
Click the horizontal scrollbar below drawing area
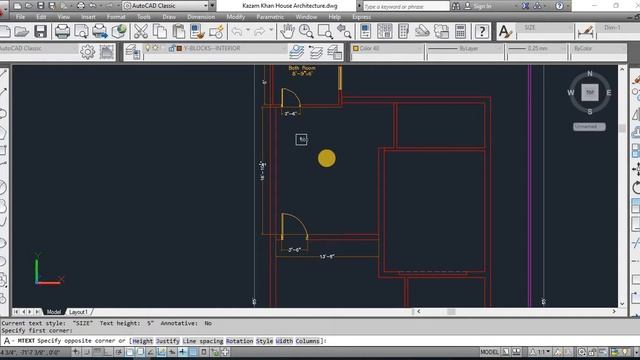click(516, 312)
